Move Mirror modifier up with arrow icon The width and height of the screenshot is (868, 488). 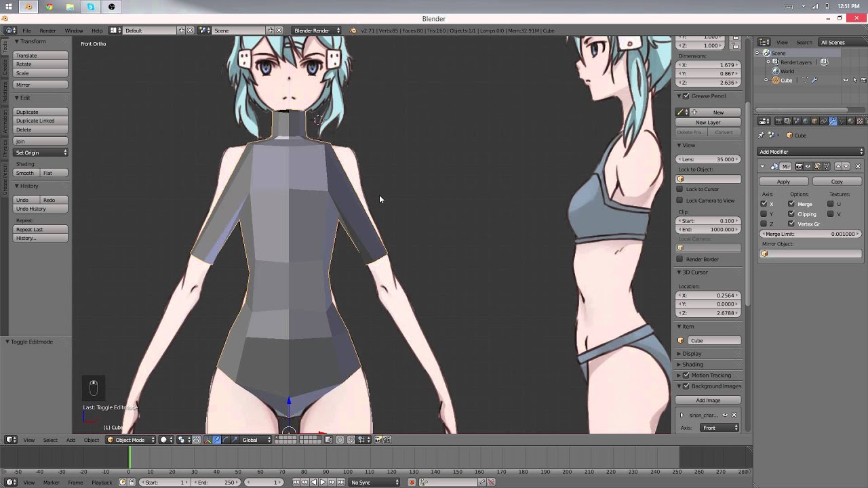[838, 166]
